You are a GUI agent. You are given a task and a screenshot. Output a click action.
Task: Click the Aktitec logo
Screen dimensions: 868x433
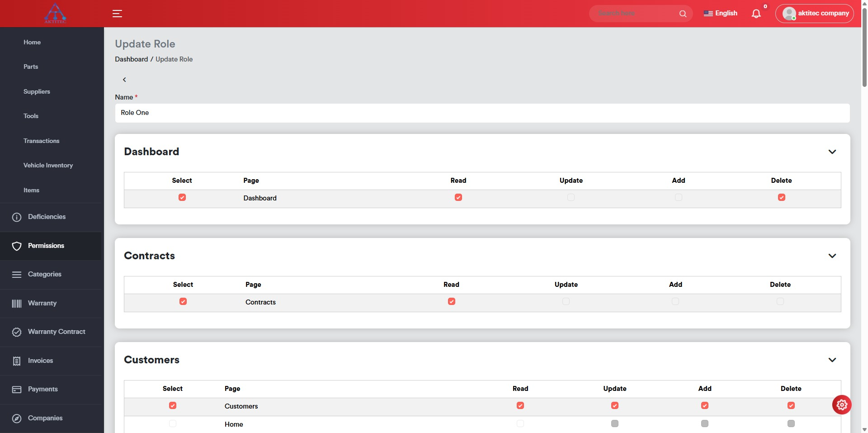pos(55,14)
